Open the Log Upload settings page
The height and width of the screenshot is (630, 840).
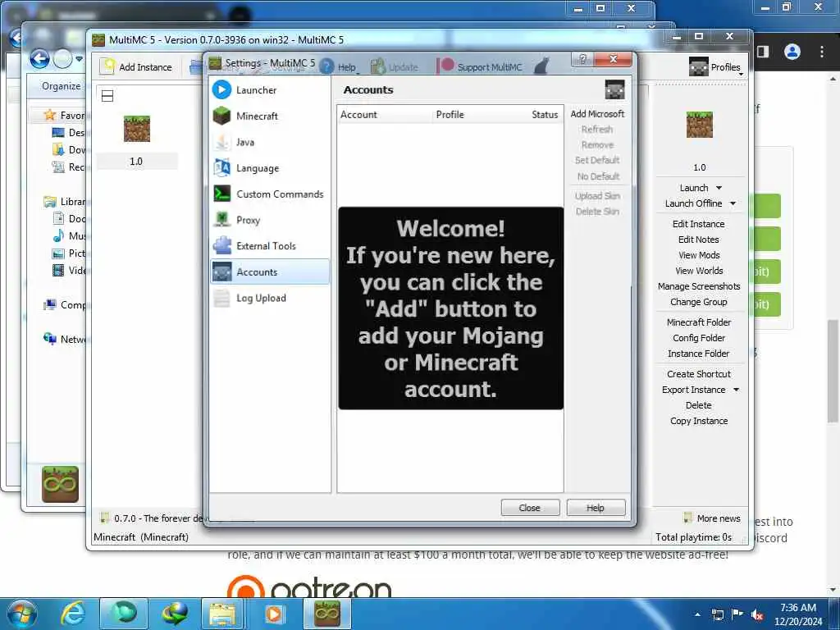point(269,298)
